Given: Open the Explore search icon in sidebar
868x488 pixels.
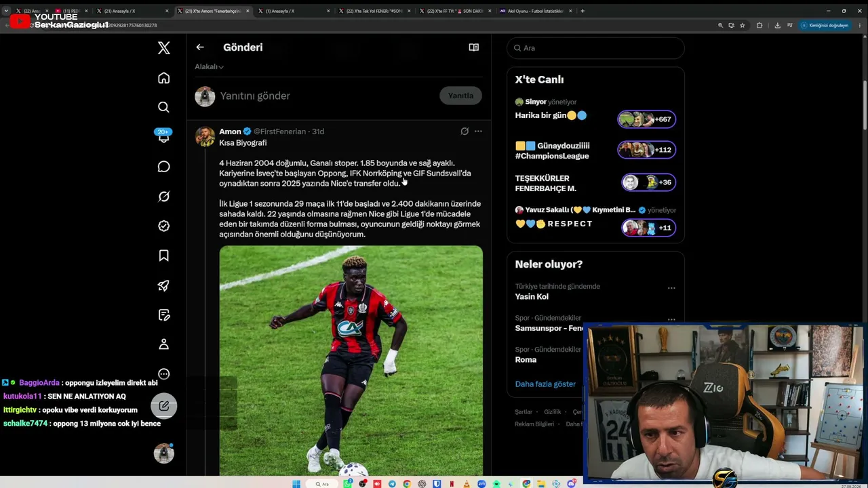Looking at the screenshot, I should pos(164,107).
